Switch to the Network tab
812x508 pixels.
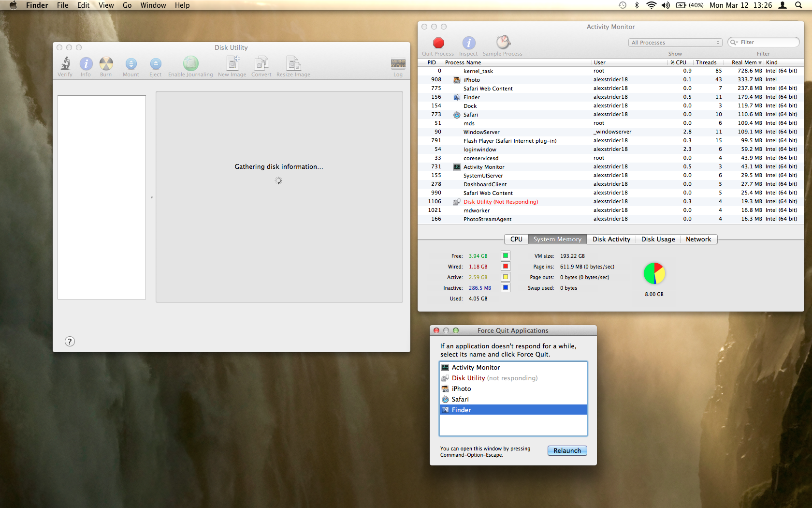[698, 239]
